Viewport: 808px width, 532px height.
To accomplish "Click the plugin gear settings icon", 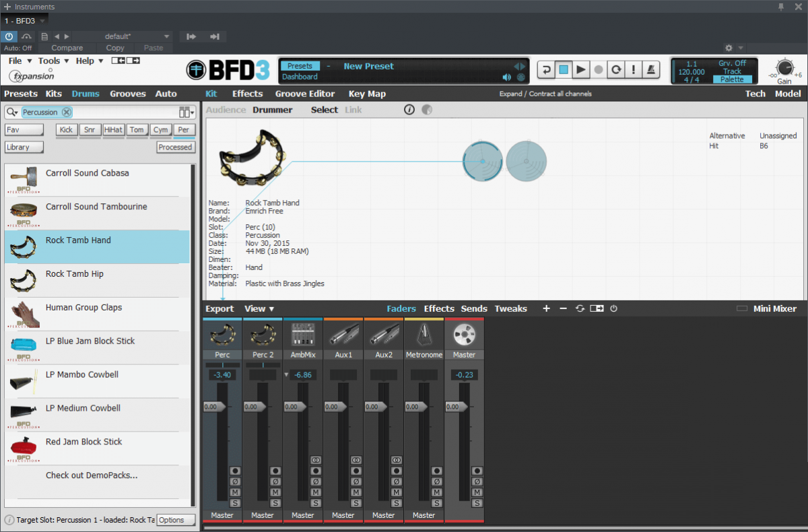I will click(729, 48).
